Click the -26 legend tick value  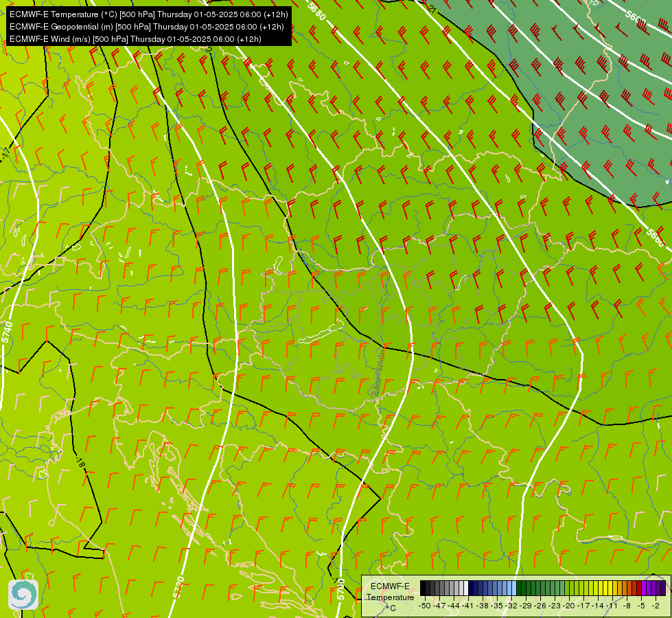pos(542,606)
